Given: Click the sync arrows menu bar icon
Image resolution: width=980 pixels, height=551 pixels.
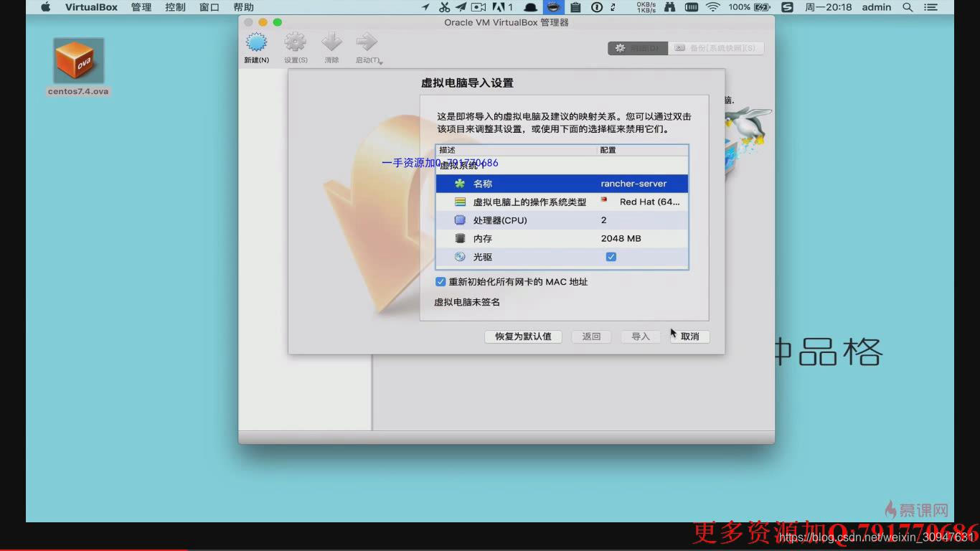Looking at the screenshot, I should pyautogui.click(x=613, y=7).
